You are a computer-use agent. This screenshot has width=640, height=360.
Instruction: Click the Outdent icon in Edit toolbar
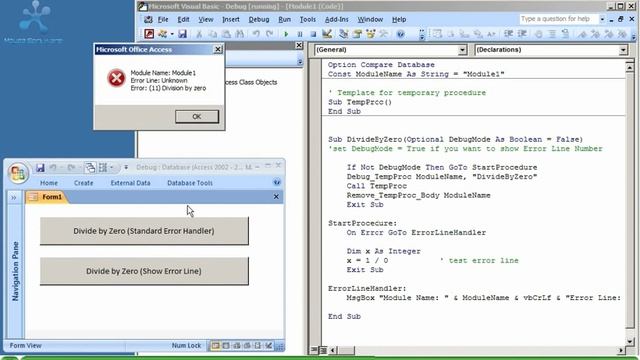pos(522,34)
